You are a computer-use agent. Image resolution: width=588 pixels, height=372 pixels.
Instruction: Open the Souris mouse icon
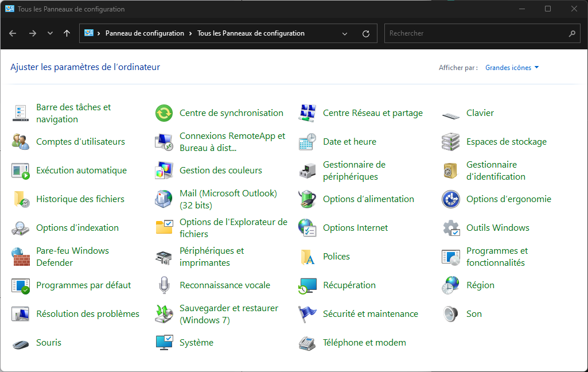(20, 344)
